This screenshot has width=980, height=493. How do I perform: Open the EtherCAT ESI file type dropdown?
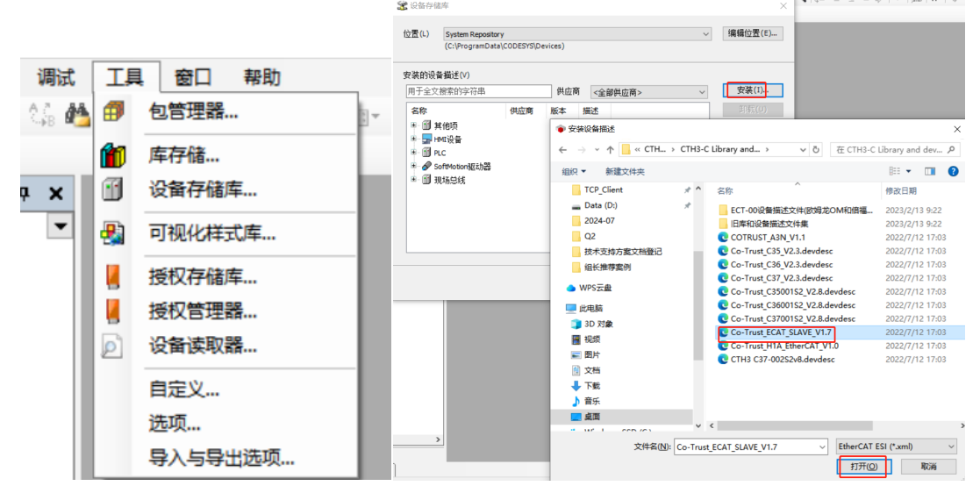click(x=897, y=447)
